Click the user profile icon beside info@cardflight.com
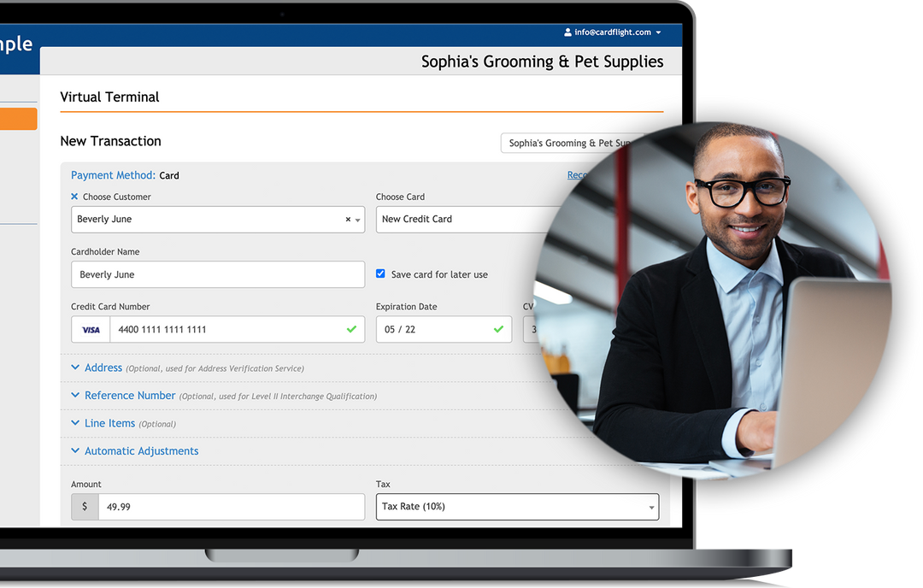The image size is (923, 588). click(x=567, y=32)
